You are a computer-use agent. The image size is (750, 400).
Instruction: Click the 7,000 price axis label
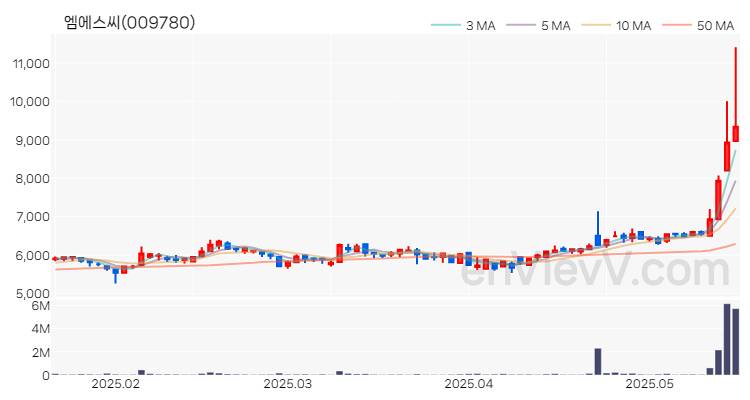click(x=32, y=217)
